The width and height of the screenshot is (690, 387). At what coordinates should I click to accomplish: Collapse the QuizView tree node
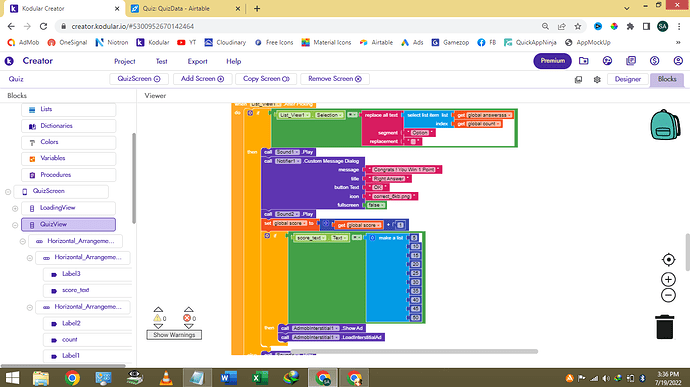click(15, 225)
